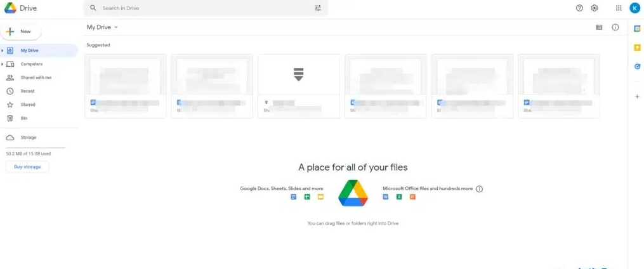The height and width of the screenshot is (269, 644).
Task: Click the storage usage progress bar
Action: pyautogui.click(x=36, y=147)
